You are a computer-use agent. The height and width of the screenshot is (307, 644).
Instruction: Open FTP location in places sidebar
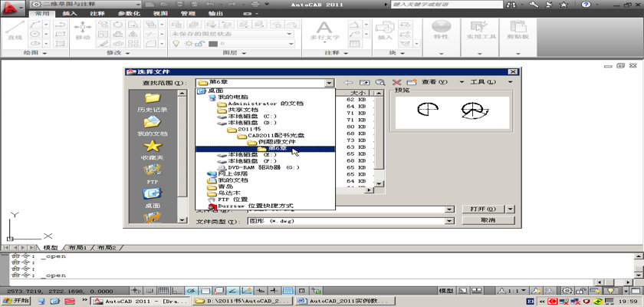click(153, 174)
